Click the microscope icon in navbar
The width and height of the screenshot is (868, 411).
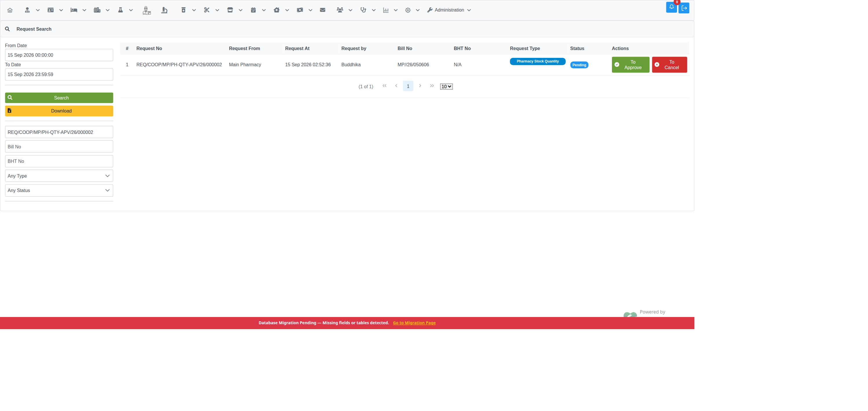pos(164,10)
